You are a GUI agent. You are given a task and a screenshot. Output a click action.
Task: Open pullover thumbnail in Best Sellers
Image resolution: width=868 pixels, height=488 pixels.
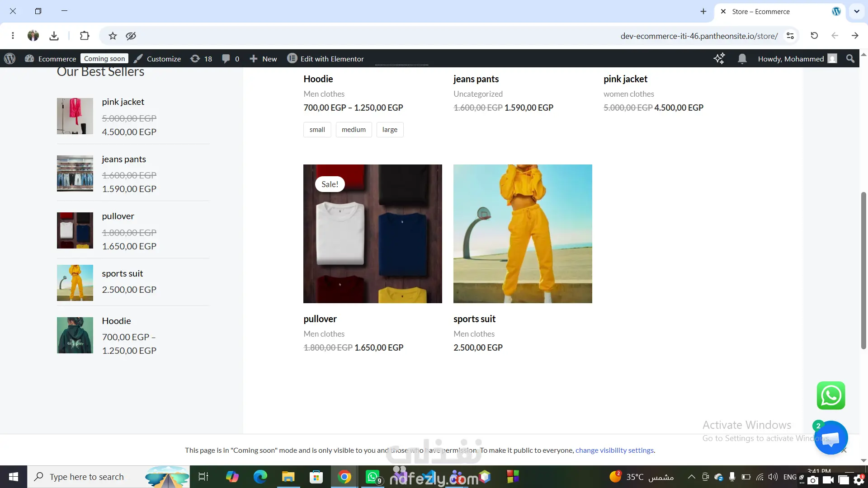75,230
